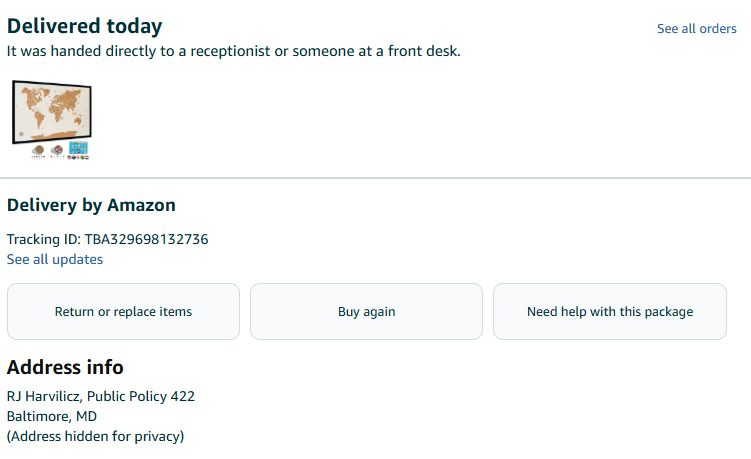Screen dimensions: 751x459
Task: Click the recipient name RJ Harvilicz
Action: (x=43, y=396)
